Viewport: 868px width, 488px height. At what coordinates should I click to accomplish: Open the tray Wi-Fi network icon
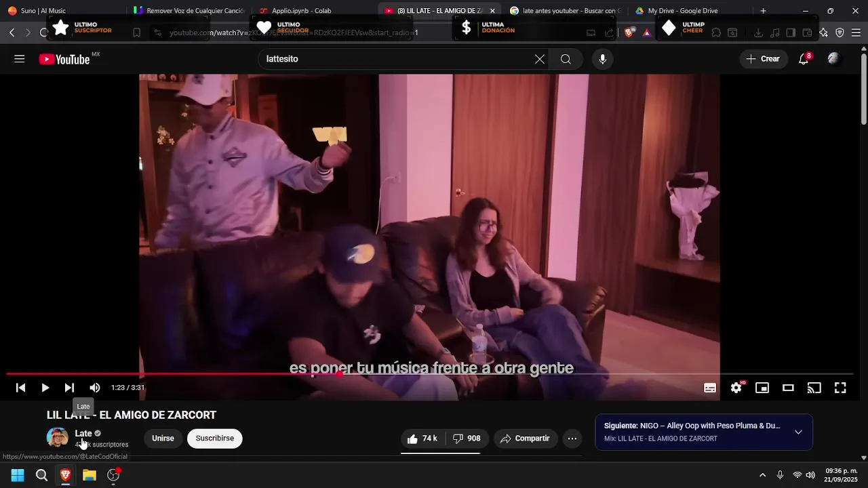point(797,475)
